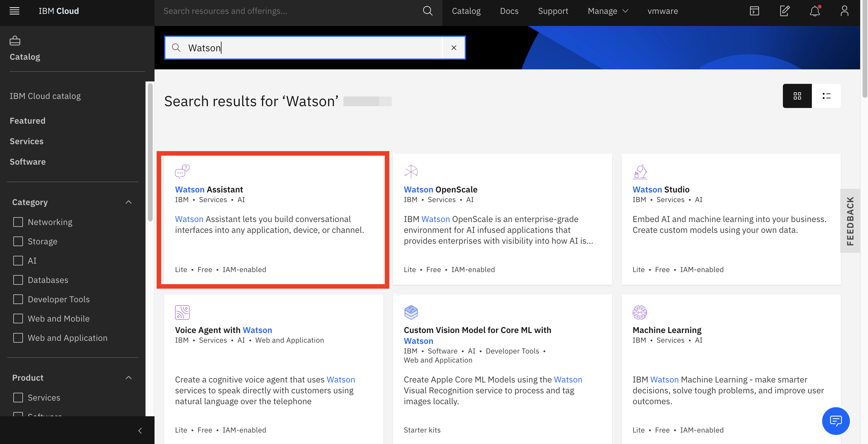Image resolution: width=868 pixels, height=444 pixels.
Task: Open the hamburger navigation menu
Action: click(14, 11)
